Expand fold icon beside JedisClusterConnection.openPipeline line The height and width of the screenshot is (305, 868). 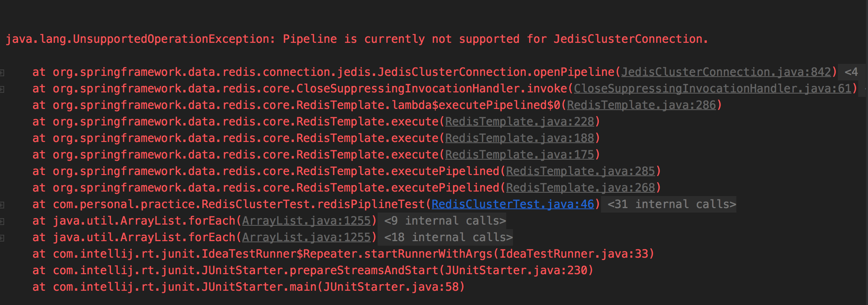pyautogui.click(x=2, y=72)
